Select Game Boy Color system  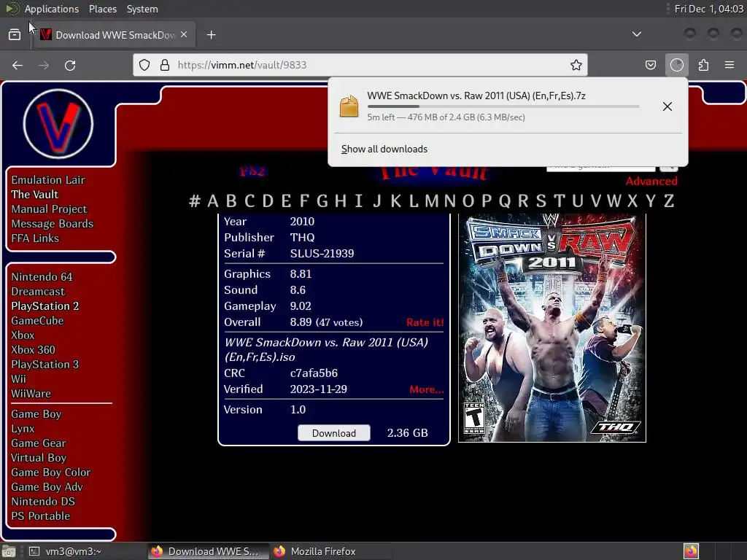[x=51, y=472]
